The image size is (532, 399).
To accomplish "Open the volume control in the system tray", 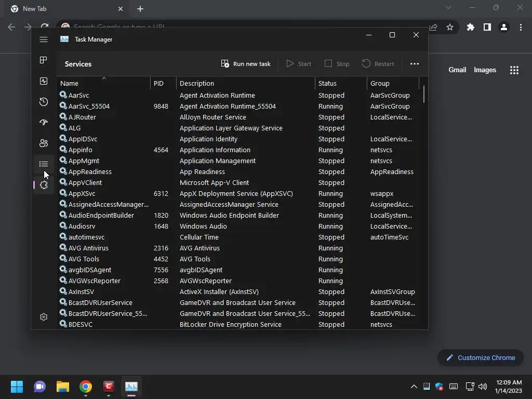I will [x=483, y=387].
